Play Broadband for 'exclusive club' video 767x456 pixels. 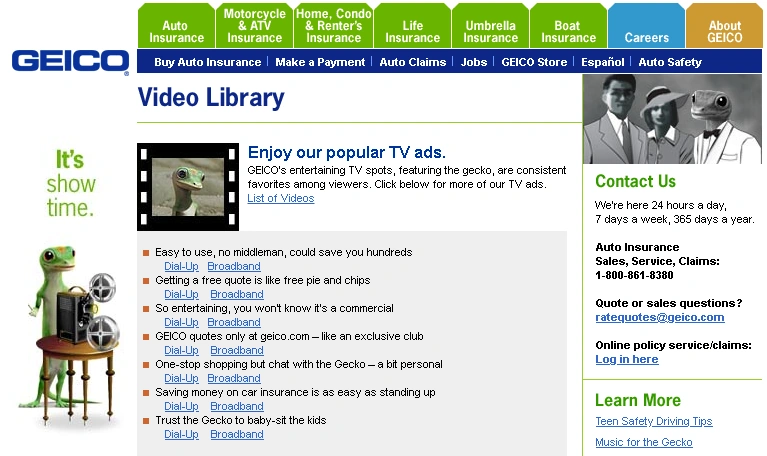(x=237, y=350)
